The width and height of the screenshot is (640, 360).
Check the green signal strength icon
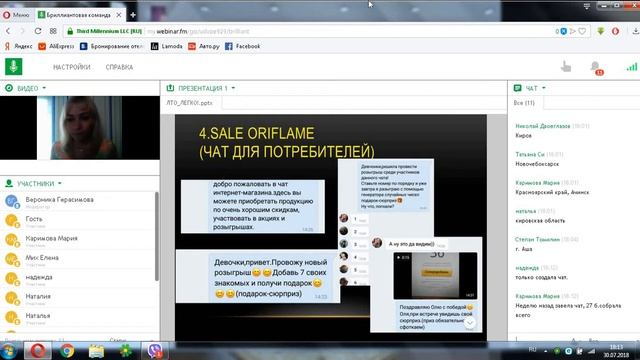631,67
